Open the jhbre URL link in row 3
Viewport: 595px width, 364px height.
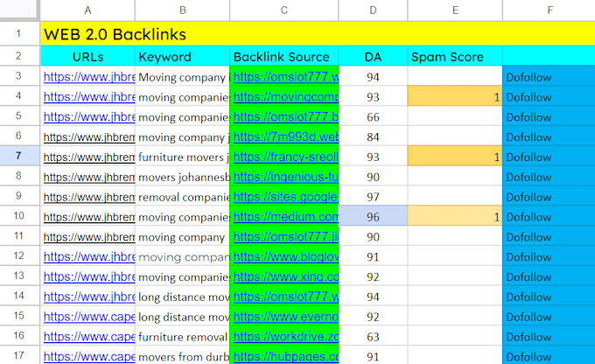pos(89,77)
